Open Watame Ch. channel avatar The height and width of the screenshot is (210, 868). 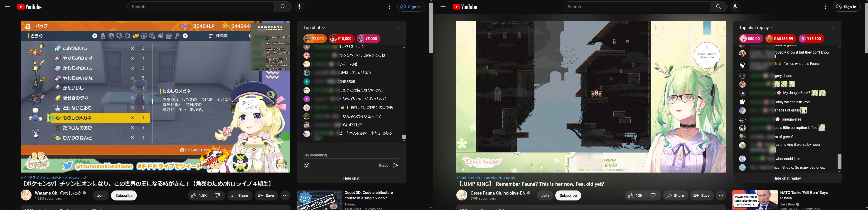[x=26, y=195]
